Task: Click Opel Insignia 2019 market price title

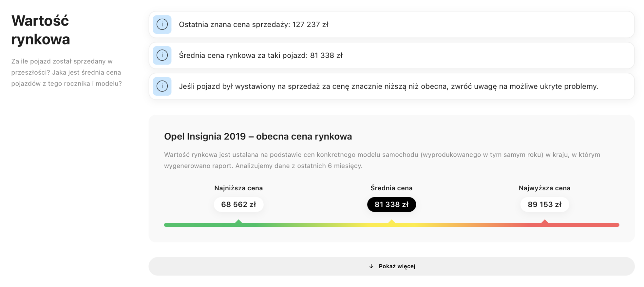Action: (258, 136)
